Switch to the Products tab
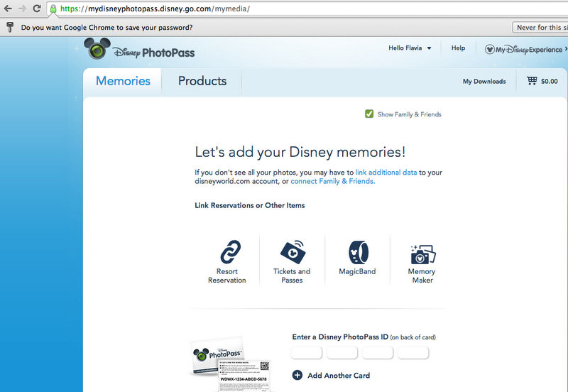The height and width of the screenshot is (392, 568). 202,81
